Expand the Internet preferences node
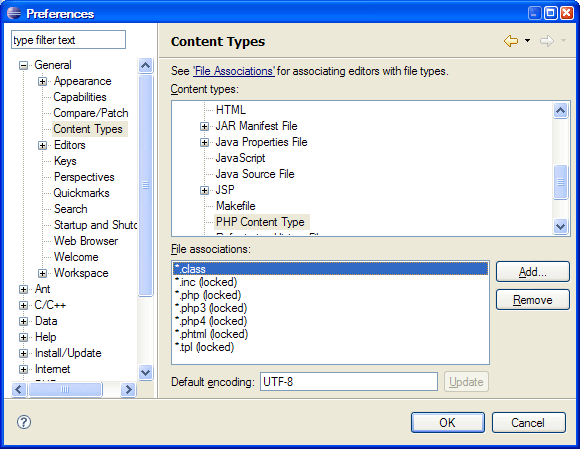The width and height of the screenshot is (580, 449). [x=23, y=369]
